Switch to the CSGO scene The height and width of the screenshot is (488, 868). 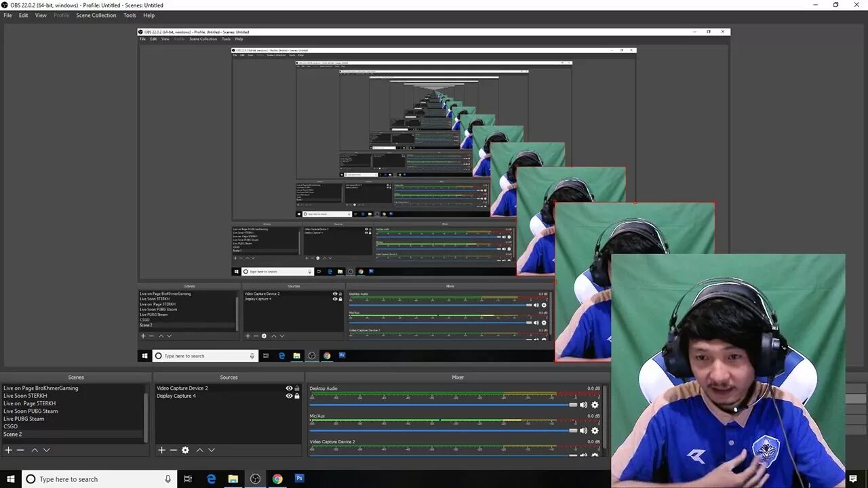[11, 426]
